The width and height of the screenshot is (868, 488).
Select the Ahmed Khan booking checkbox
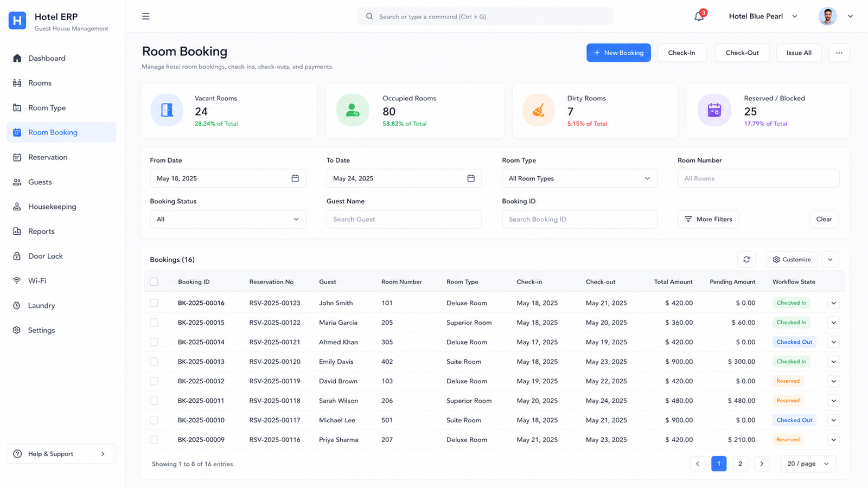tap(154, 342)
